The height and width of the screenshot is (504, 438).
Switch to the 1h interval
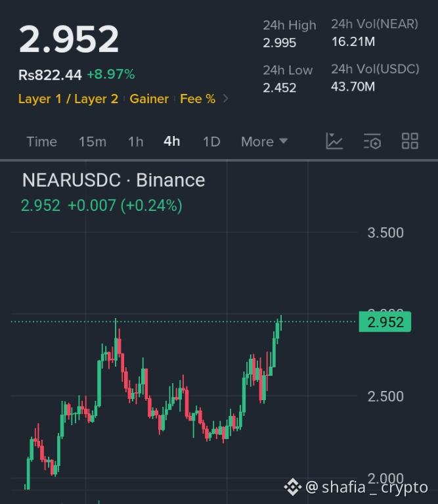click(135, 142)
